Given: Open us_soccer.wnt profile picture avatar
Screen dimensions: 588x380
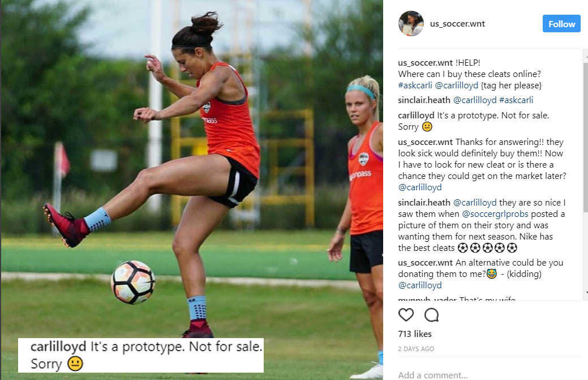Looking at the screenshot, I should coord(411,23).
